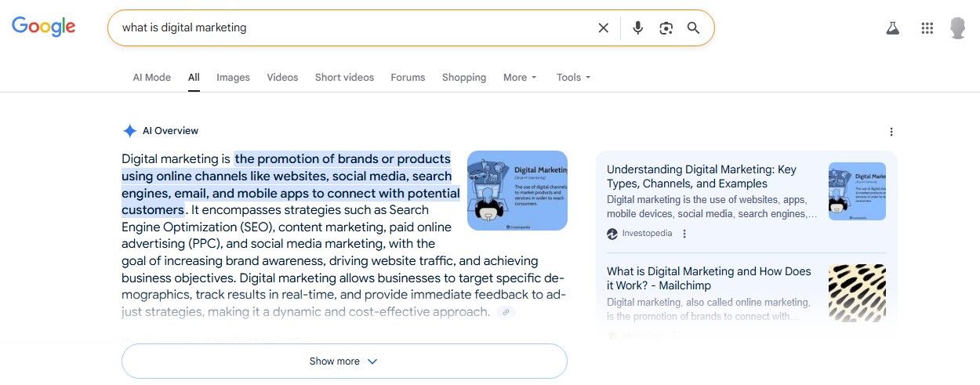The width and height of the screenshot is (980, 385).
Task: Open Google Lens image search
Action: pyautogui.click(x=666, y=28)
